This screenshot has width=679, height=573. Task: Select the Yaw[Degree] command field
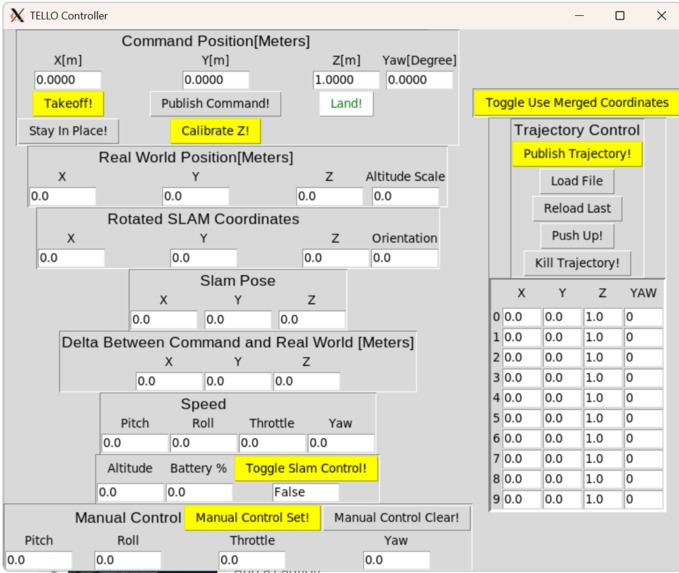(419, 80)
